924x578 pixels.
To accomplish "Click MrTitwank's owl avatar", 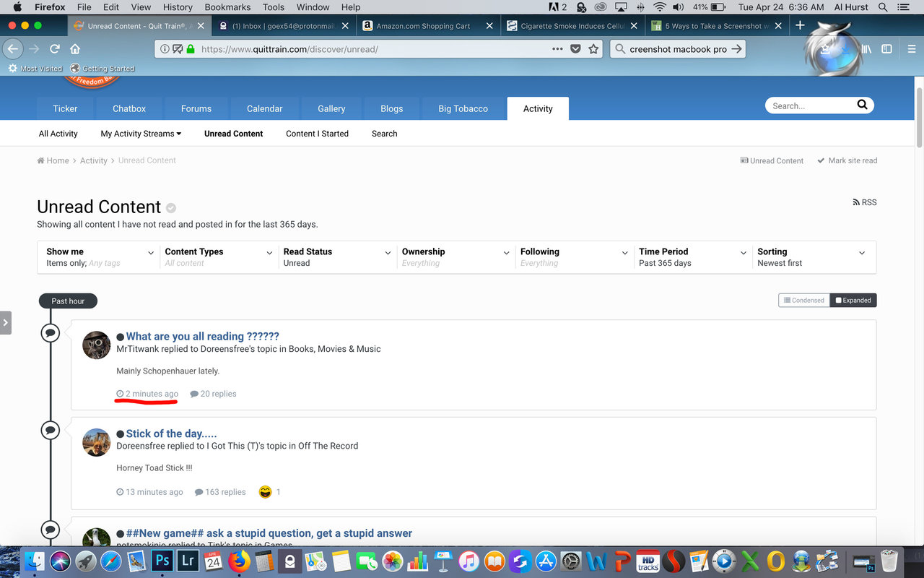I will click(97, 345).
